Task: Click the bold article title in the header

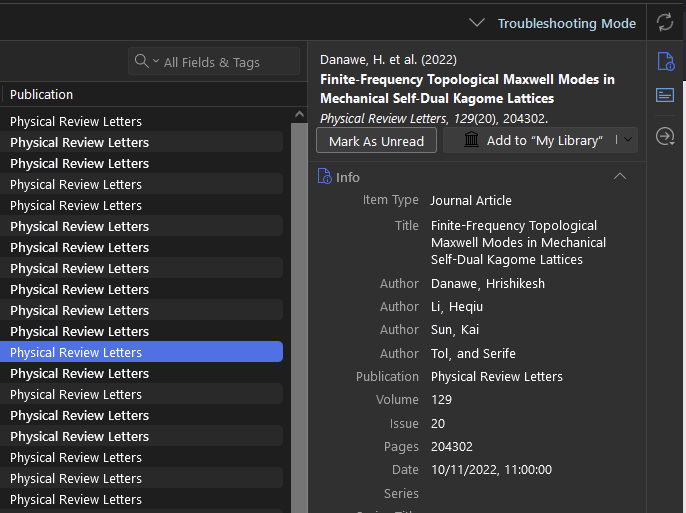Action: [467, 89]
